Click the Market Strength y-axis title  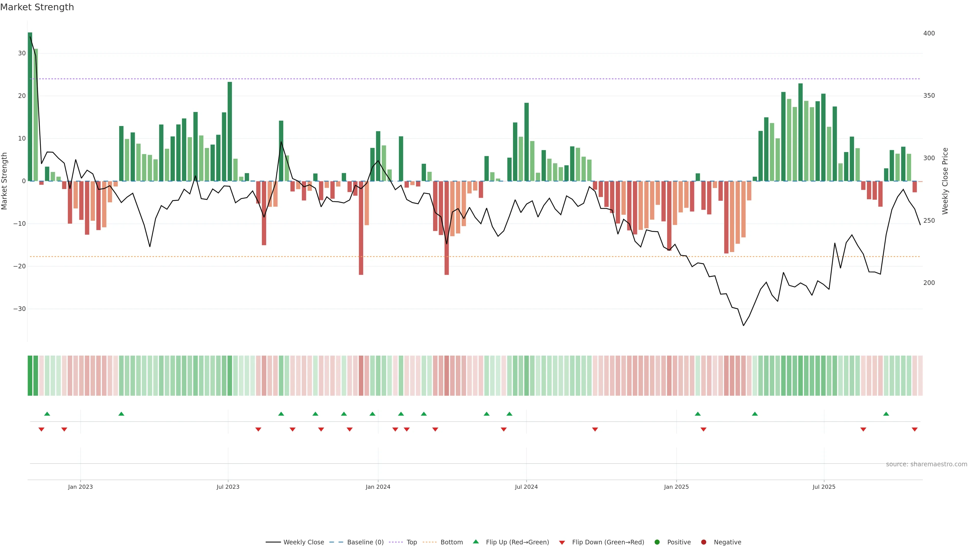pyautogui.click(x=5, y=181)
